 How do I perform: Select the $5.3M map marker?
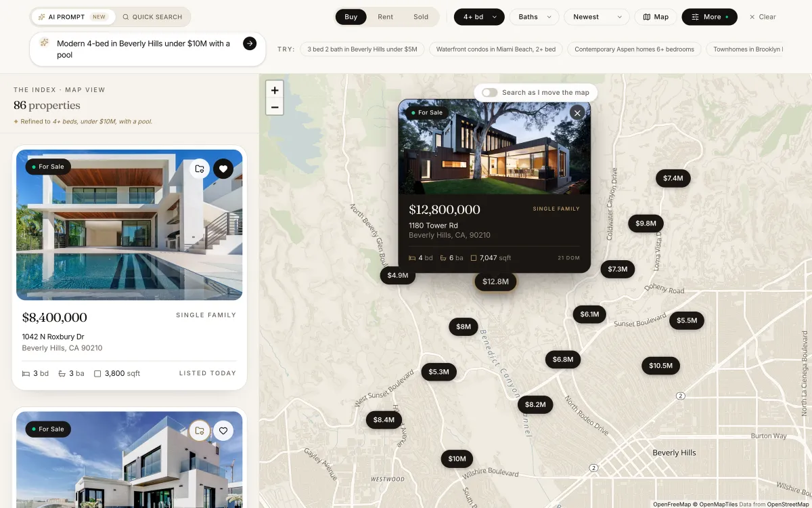point(439,372)
